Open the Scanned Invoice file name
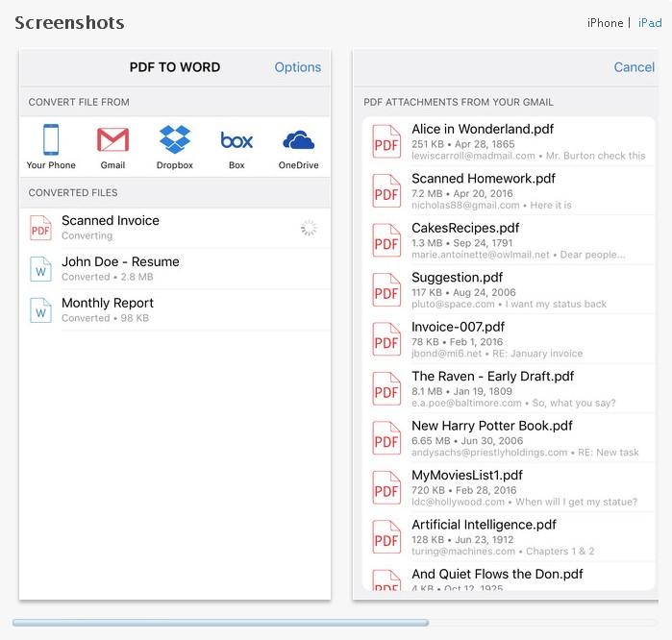The height and width of the screenshot is (640, 672). 111,220
